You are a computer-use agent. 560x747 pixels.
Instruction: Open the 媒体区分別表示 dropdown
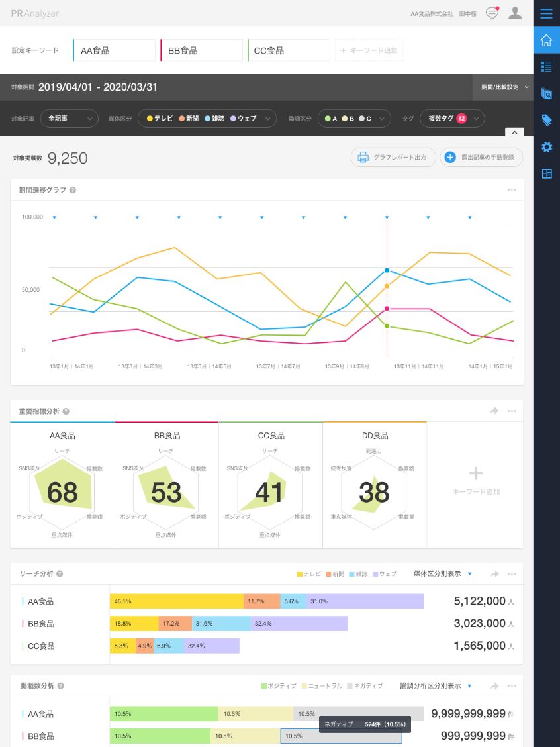coord(442,573)
